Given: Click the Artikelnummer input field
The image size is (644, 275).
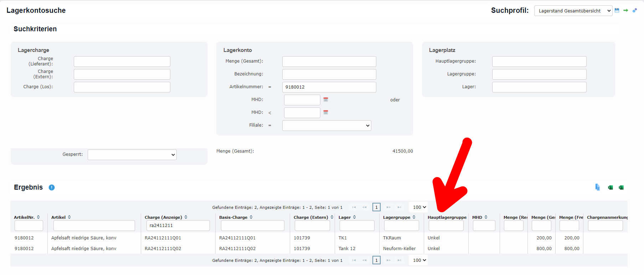Looking at the screenshot, I should point(329,87).
